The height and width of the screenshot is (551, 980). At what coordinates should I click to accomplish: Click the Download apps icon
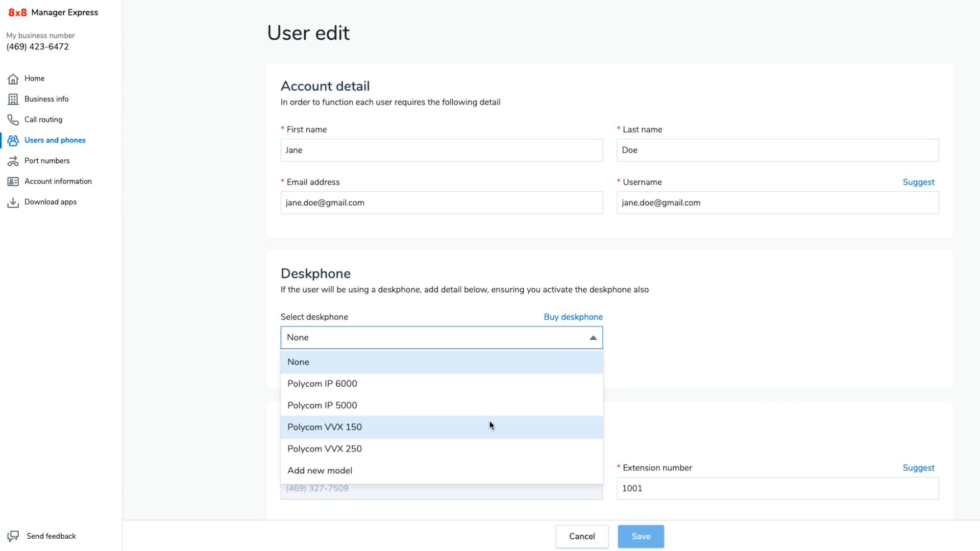click(x=13, y=203)
